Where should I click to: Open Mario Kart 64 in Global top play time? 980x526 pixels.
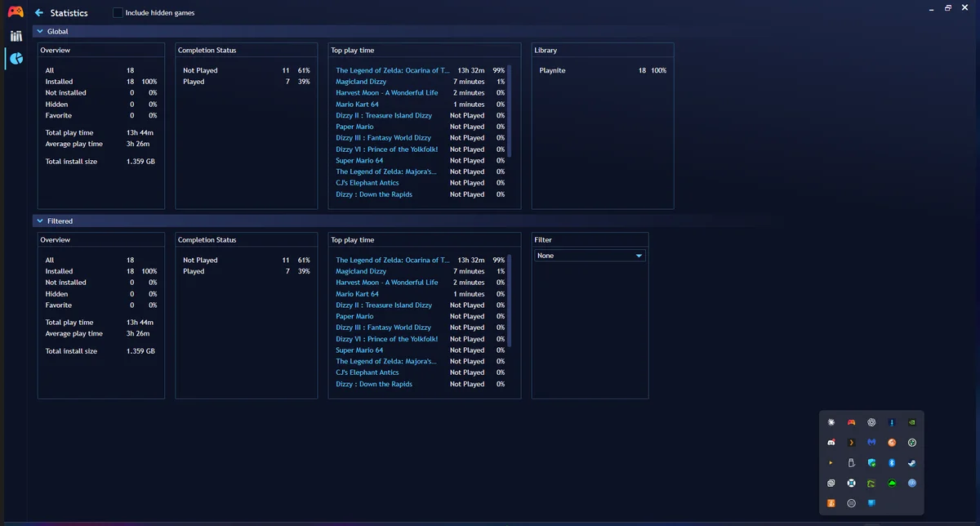[357, 105]
